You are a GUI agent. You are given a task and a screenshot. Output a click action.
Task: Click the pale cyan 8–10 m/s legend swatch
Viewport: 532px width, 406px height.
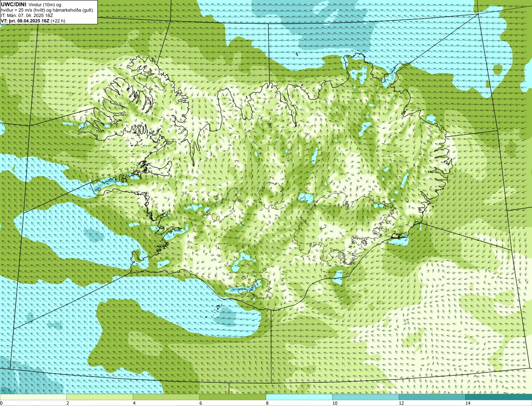(299, 397)
